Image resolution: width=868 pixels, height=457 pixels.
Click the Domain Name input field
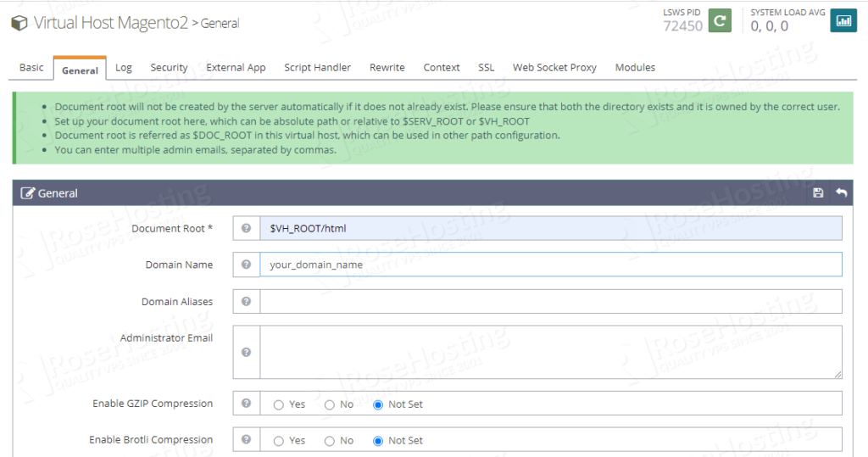[x=550, y=265]
